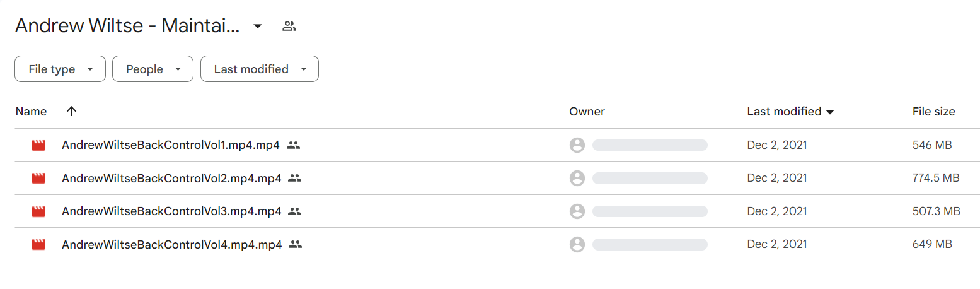
Task: Open the Last modified column sort menu
Action: [x=790, y=112]
